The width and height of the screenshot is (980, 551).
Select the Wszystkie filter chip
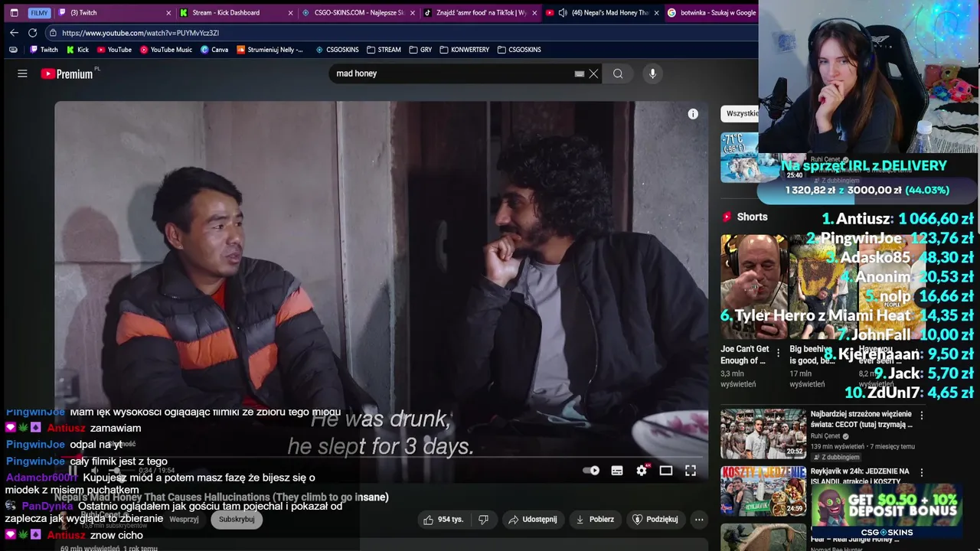pyautogui.click(x=740, y=113)
